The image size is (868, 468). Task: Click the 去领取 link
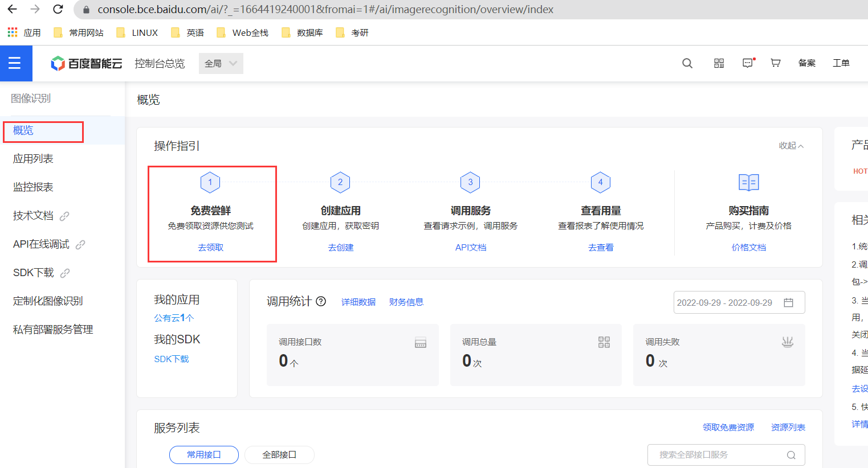coord(211,248)
